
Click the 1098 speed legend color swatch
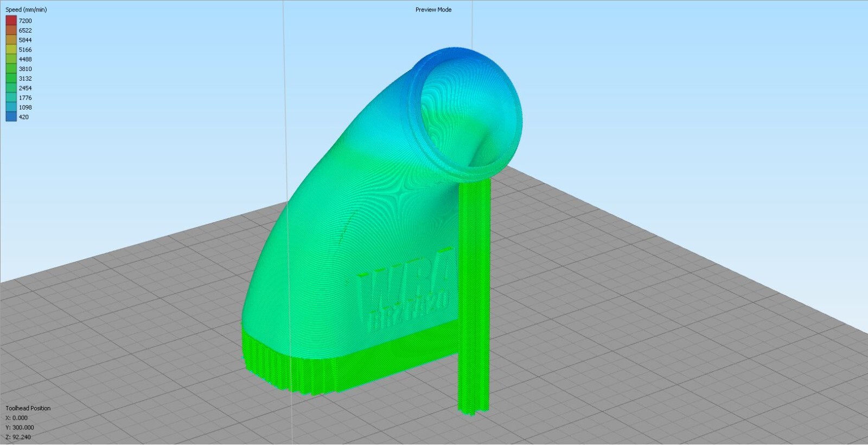point(11,107)
